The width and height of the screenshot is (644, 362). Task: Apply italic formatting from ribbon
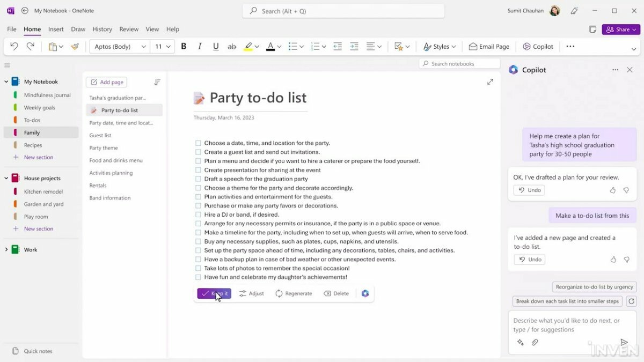point(200,47)
